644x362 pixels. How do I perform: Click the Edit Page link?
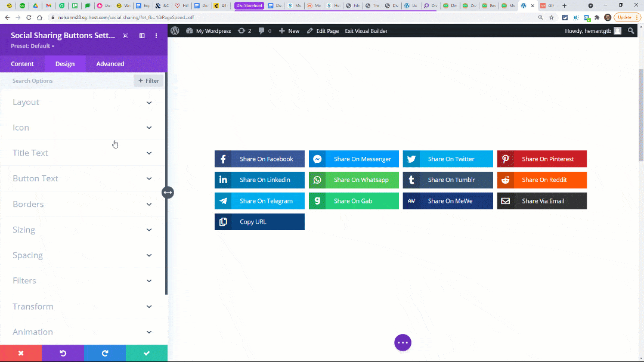click(323, 31)
